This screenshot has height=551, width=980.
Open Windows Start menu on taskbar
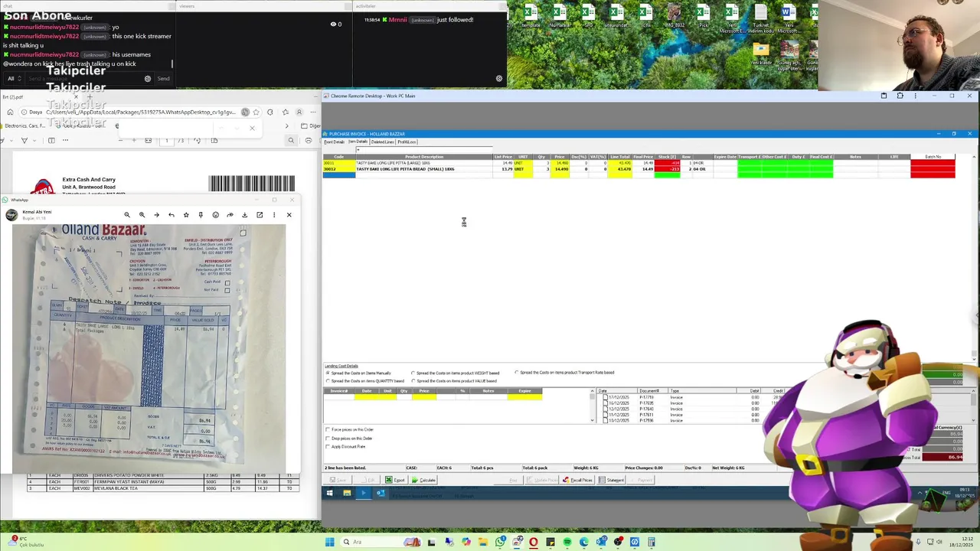[x=330, y=542]
